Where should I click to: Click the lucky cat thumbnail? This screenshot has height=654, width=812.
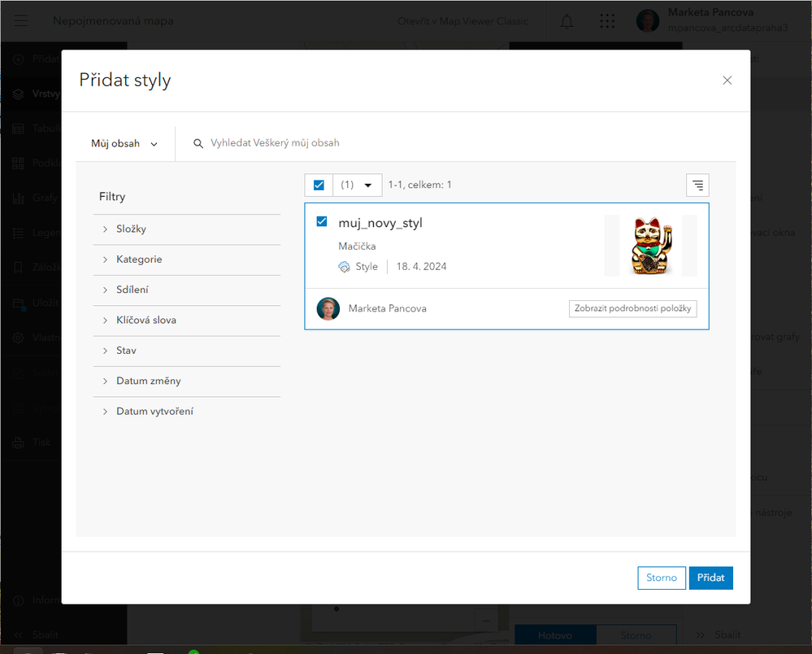[x=650, y=246]
